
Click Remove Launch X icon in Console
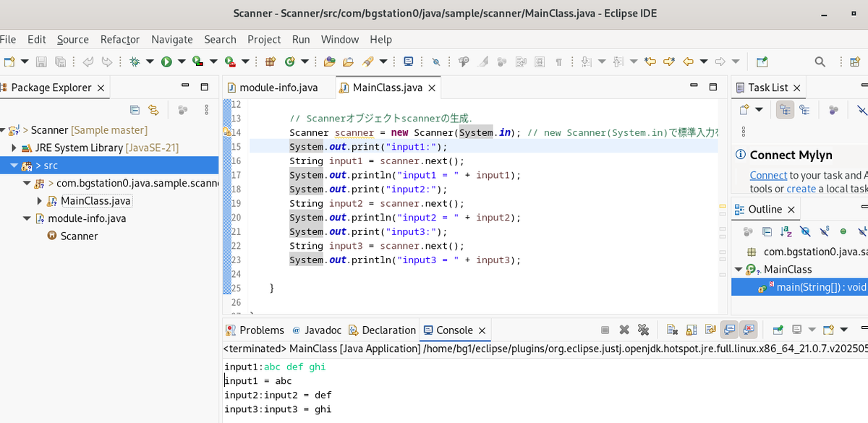(624, 330)
